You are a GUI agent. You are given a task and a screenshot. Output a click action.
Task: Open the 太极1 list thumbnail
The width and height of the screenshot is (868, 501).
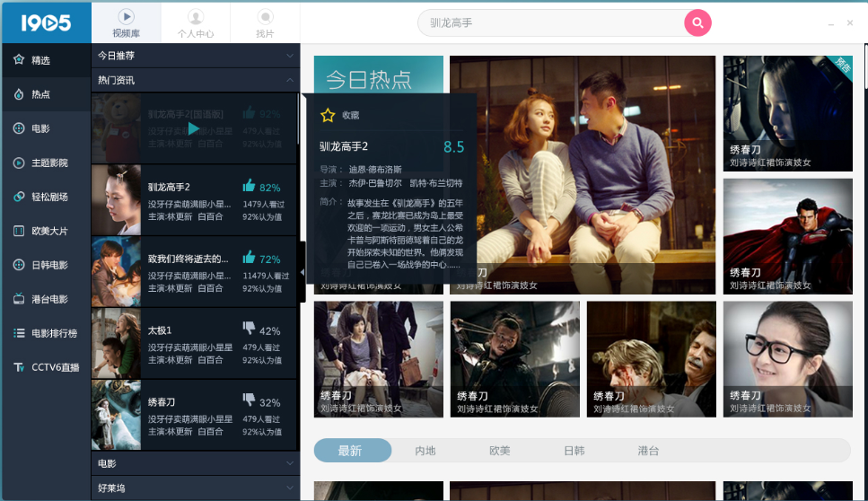pos(117,343)
